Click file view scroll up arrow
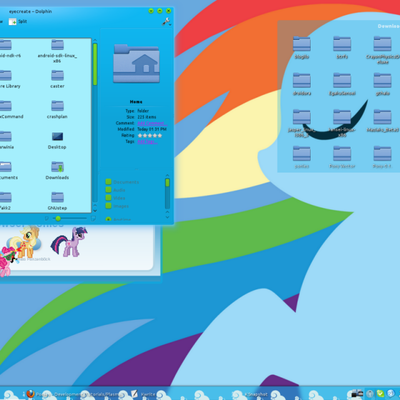Screen dimensions: 400x400 click(95, 41)
